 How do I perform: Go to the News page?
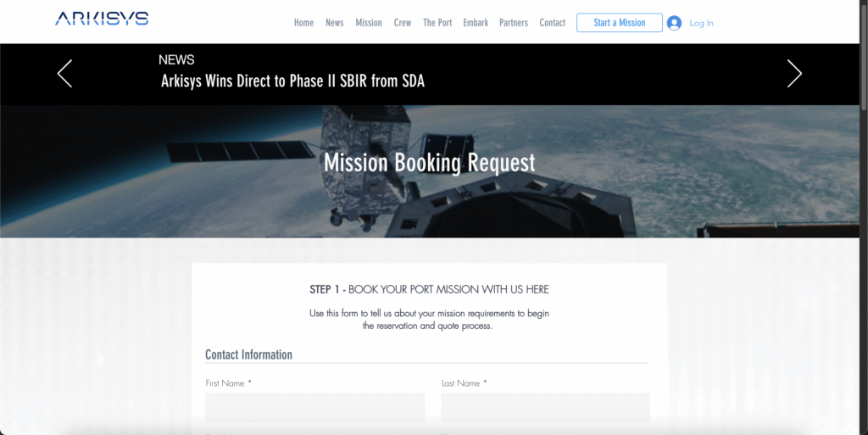(x=335, y=23)
